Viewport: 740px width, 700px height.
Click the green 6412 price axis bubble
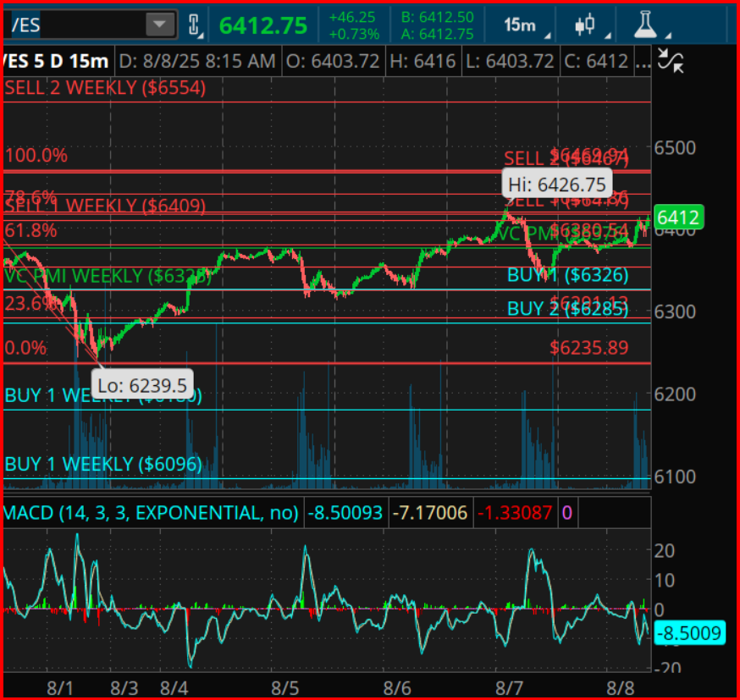pos(677,218)
